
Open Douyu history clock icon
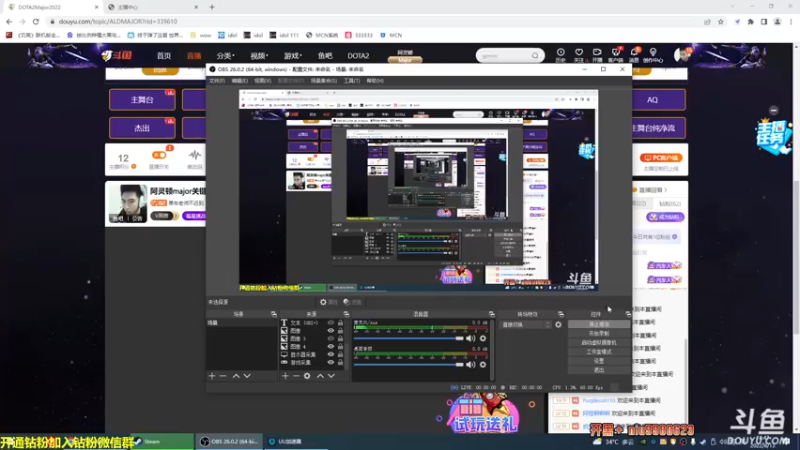(560, 55)
